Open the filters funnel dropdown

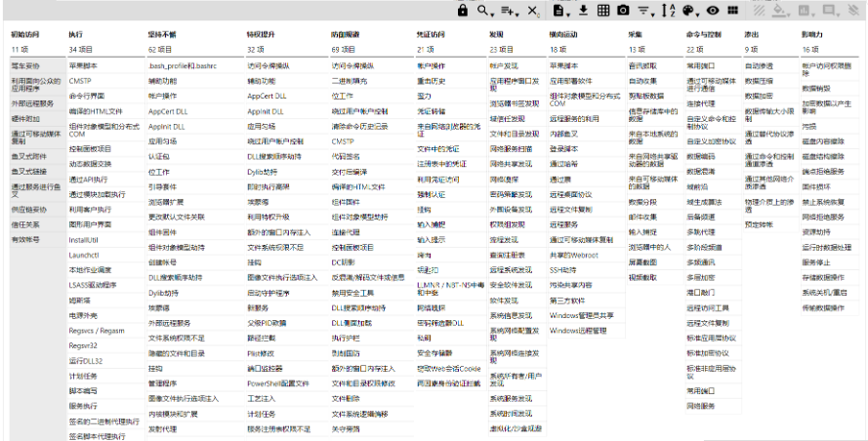pyautogui.click(x=644, y=10)
